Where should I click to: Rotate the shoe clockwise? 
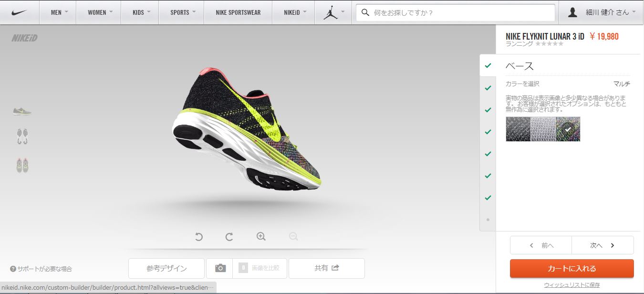tap(229, 236)
